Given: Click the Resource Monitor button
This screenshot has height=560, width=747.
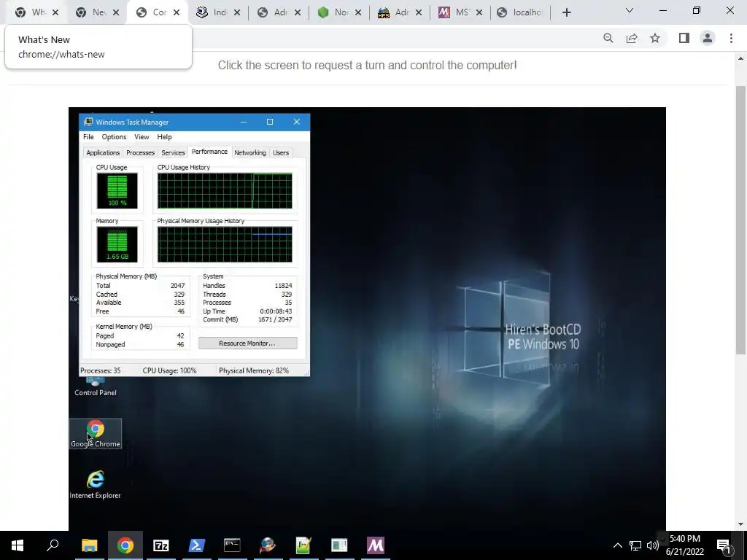Looking at the screenshot, I should tap(248, 343).
